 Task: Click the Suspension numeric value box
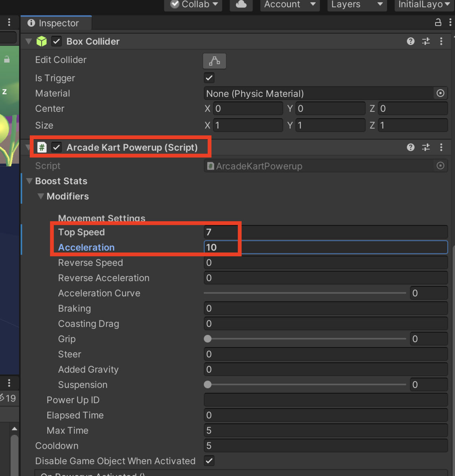[x=429, y=384]
